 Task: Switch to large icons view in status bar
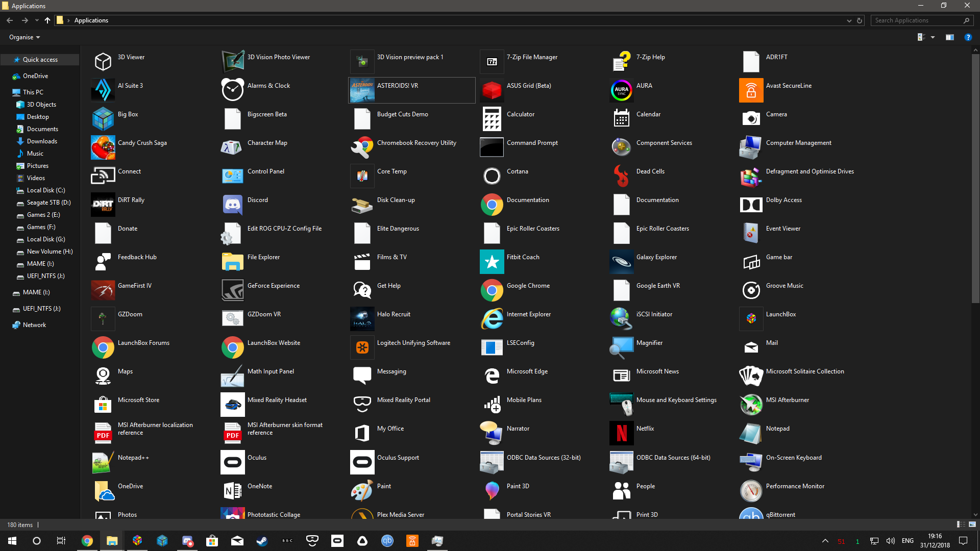(972, 524)
